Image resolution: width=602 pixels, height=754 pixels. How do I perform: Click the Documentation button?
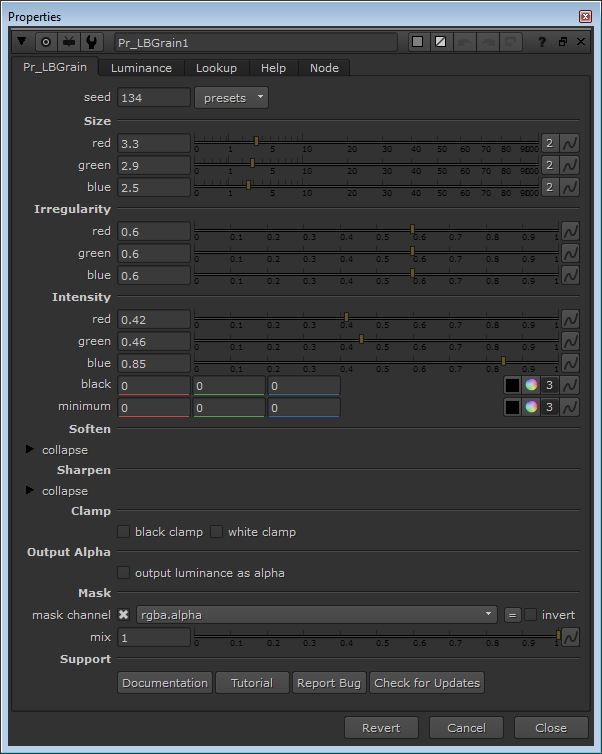tap(165, 683)
